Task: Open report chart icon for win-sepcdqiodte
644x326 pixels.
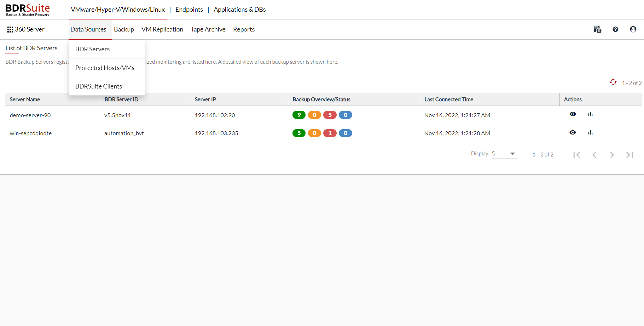Action: tap(590, 132)
